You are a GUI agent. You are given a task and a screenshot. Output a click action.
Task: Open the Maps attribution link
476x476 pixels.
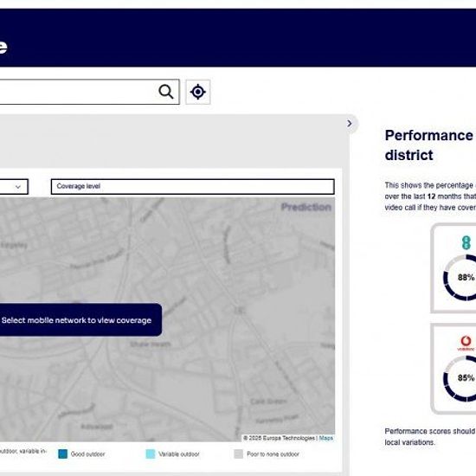[x=325, y=438]
